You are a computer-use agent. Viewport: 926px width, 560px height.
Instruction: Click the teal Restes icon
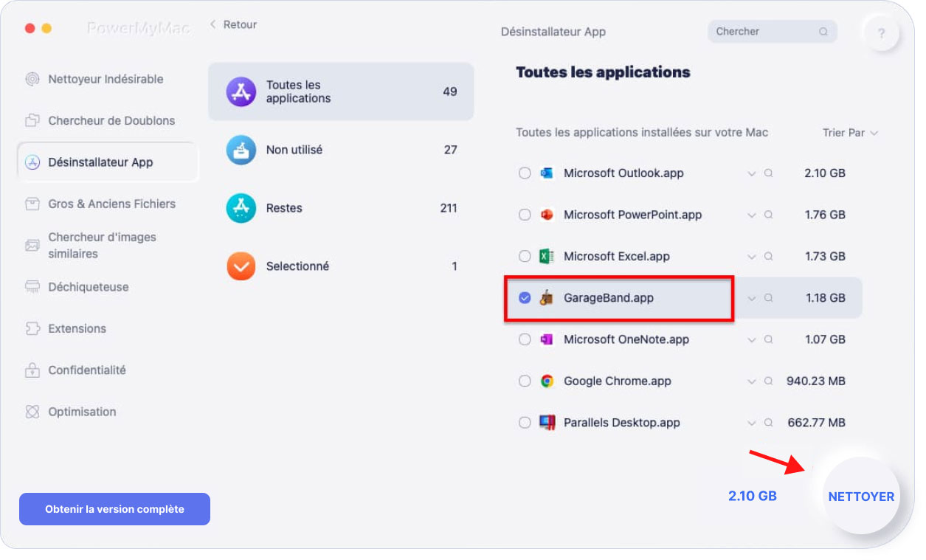pos(241,208)
